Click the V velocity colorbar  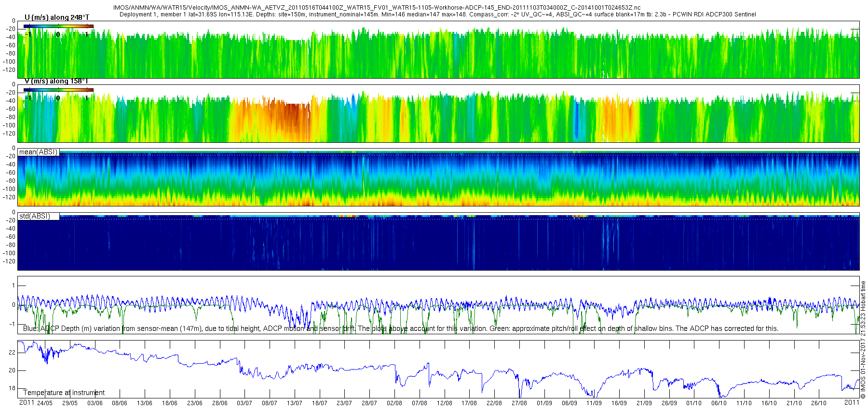(58, 90)
